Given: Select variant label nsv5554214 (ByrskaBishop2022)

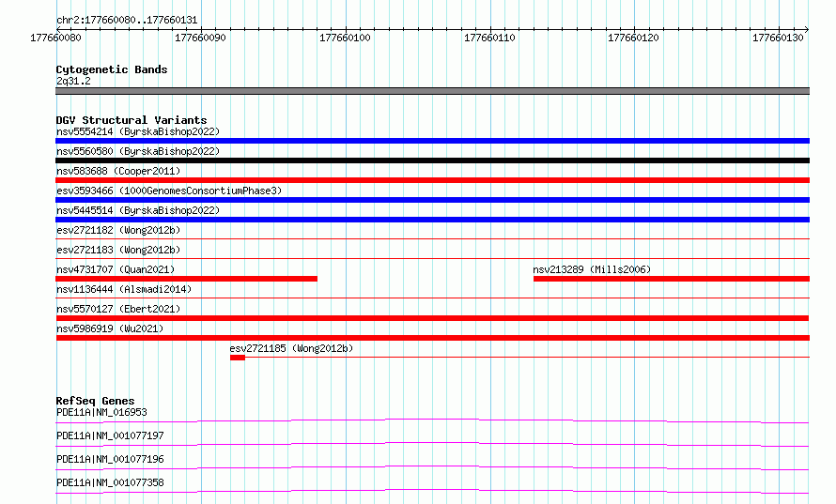Looking at the screenshot, I should 138,131.
